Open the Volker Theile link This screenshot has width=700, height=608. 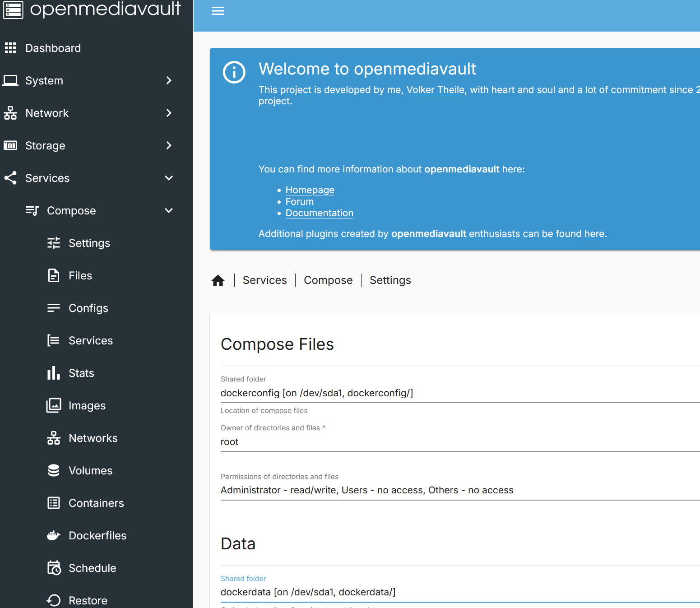point(436,90)
